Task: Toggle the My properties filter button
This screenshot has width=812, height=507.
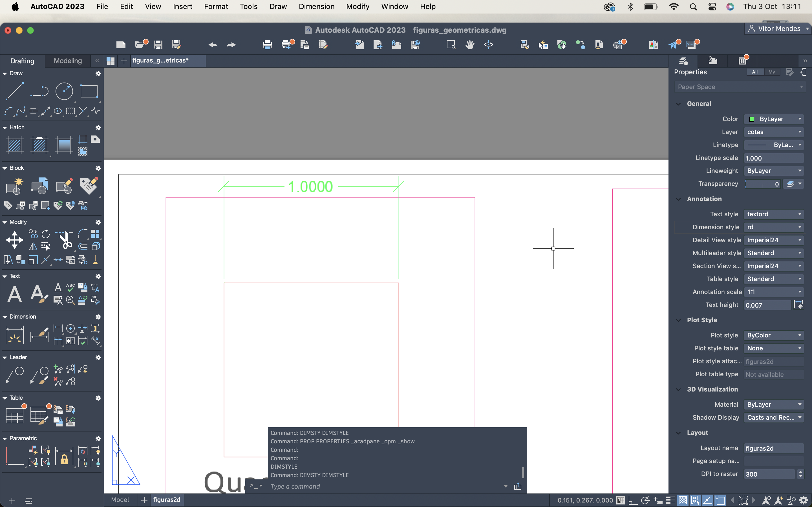Action: click(771, 72)
